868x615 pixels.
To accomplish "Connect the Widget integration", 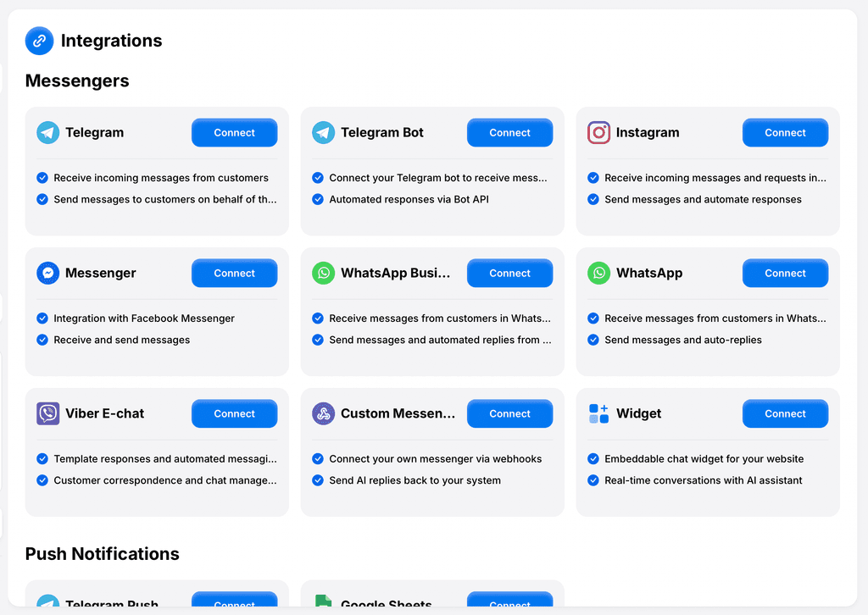I will pos(785,413).
